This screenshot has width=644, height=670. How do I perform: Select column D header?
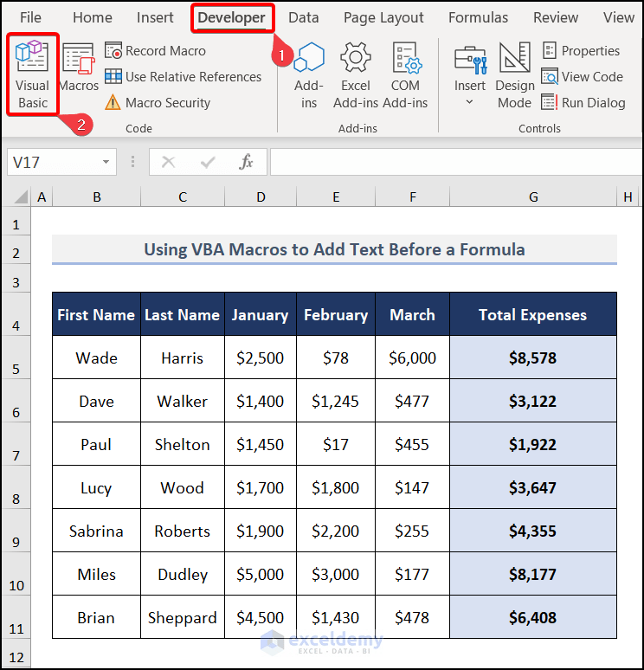pos(261,197)
